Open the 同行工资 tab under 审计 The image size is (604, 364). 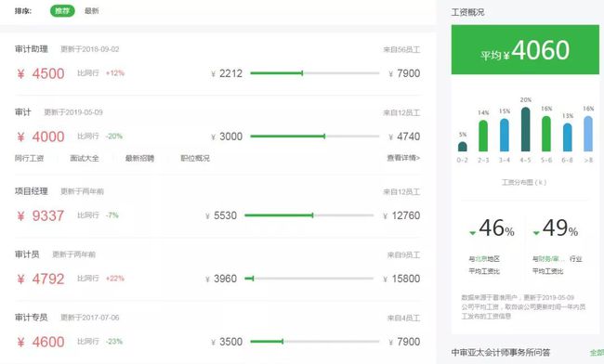point(30,158)
